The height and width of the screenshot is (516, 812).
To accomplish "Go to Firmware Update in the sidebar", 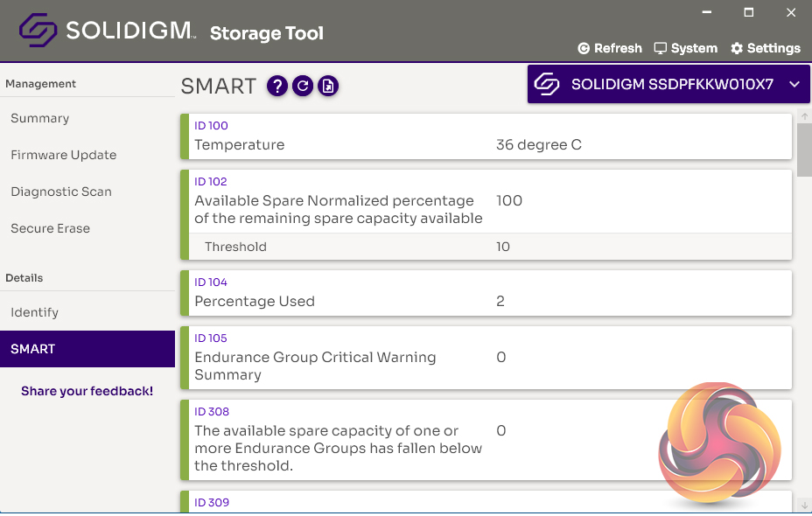I will [64, 155].
